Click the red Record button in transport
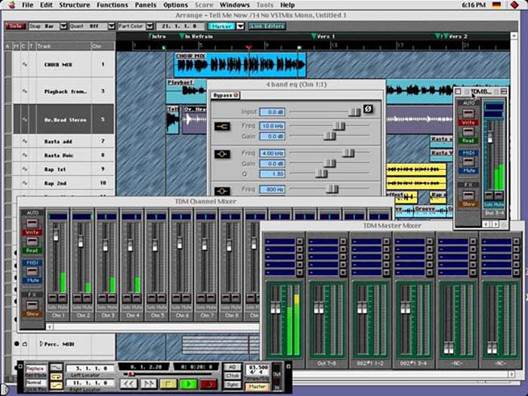 pos(208,384)
